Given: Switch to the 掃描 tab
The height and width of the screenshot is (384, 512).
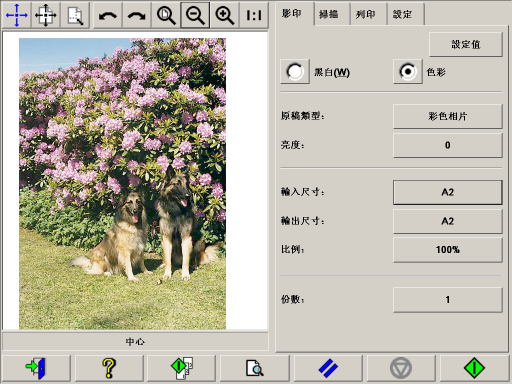Looking at the screenshot, I should tap(329, 14).
